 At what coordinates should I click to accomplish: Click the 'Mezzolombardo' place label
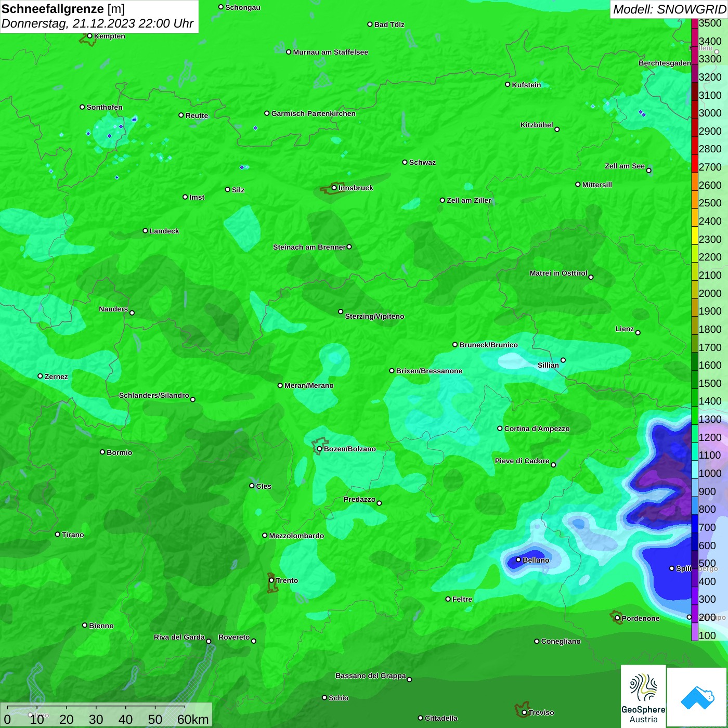click(296, 536)
